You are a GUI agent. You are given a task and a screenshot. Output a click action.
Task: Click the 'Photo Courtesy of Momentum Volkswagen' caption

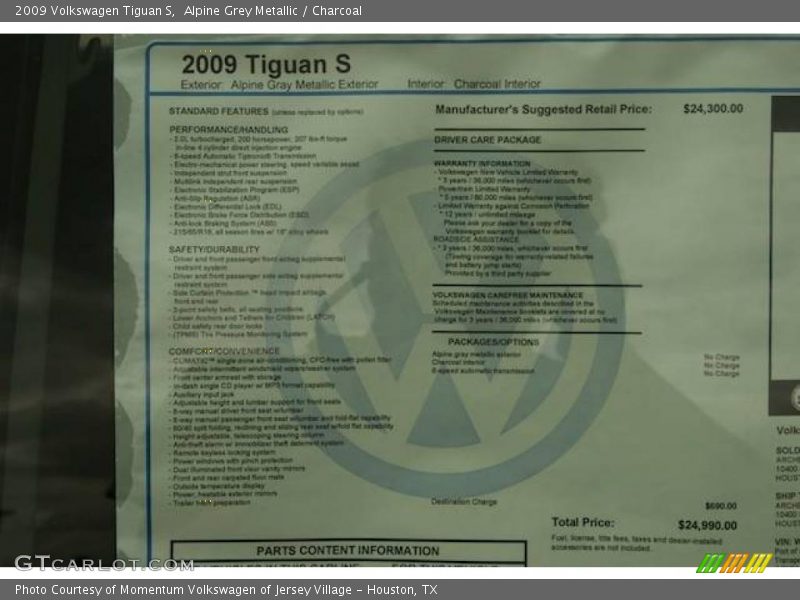(x=226, y=590)
